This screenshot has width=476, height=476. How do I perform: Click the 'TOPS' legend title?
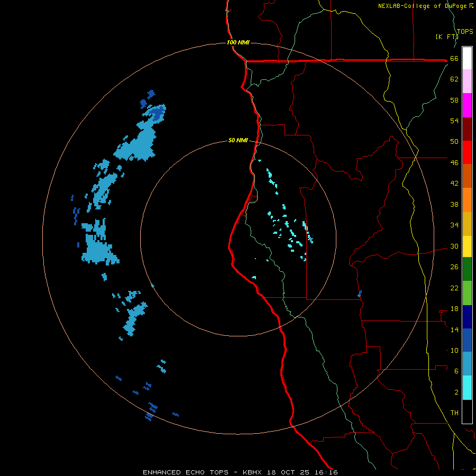465,32
